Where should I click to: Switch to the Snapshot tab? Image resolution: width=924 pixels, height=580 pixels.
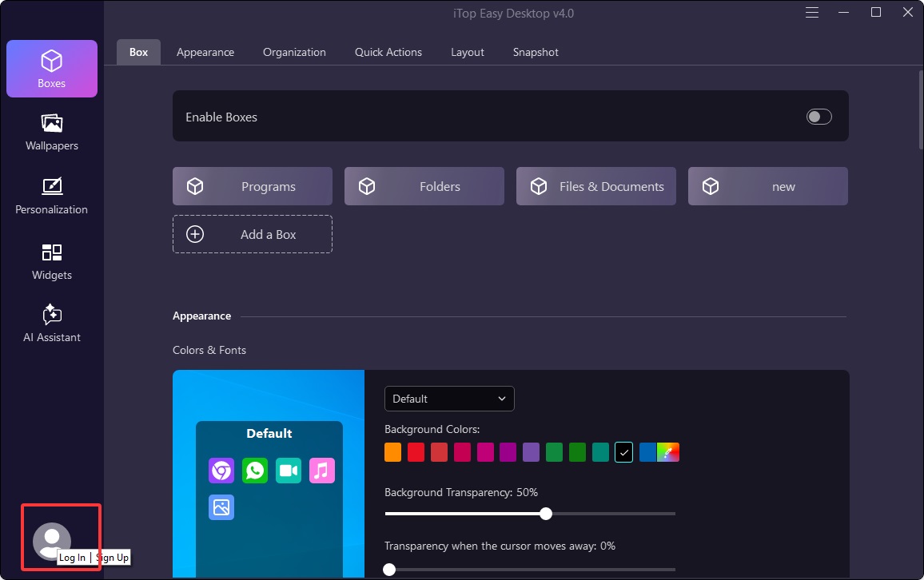pos(536,52)
